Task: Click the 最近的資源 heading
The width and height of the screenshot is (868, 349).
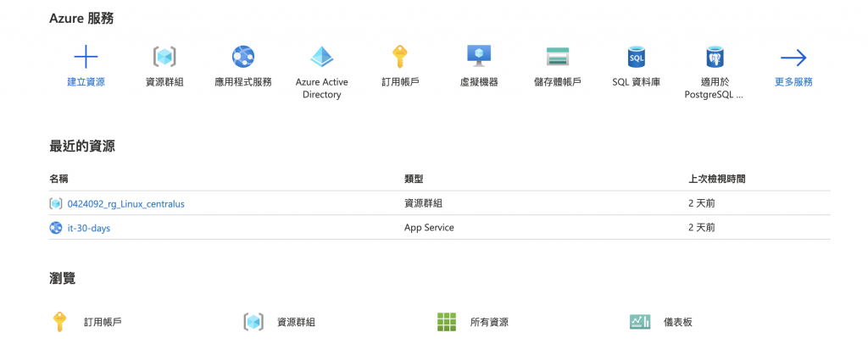Action: [x=82, y=147]
